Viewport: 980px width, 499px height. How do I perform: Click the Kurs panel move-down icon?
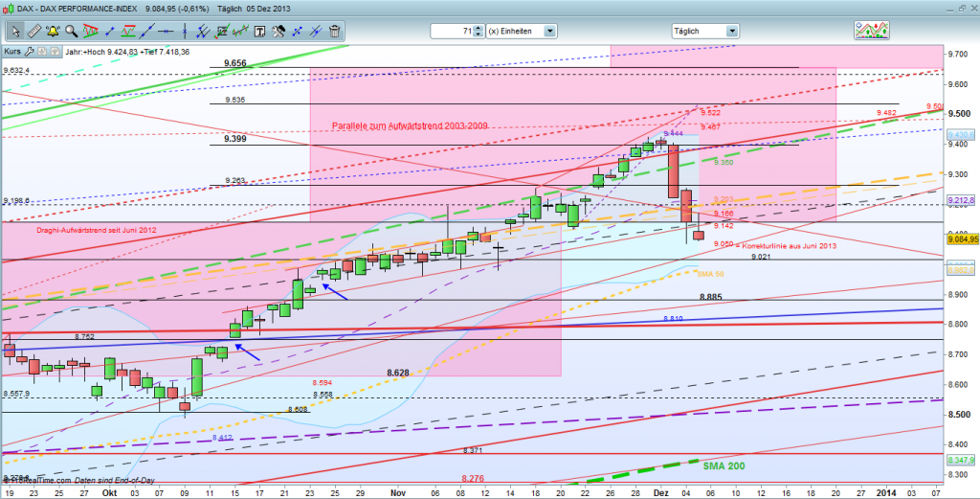(42, 52)
